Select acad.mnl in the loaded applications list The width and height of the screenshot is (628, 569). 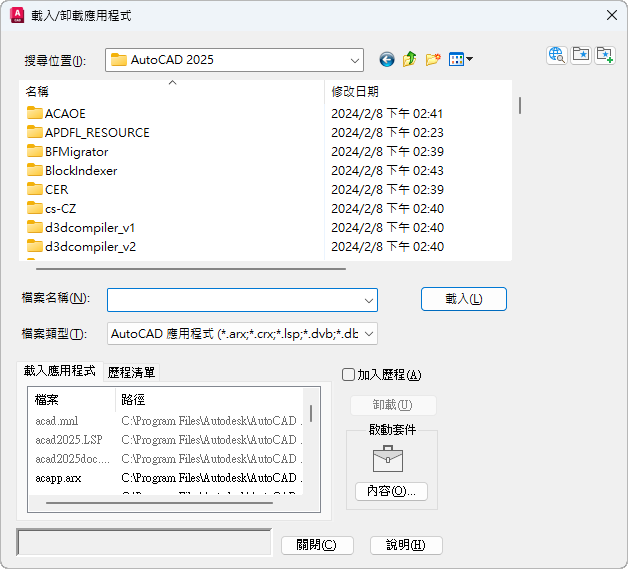pyautogui.click(x=56, y=421)
